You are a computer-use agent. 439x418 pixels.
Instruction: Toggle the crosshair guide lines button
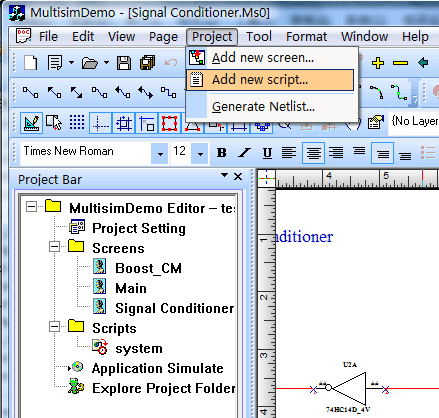tap(100, 123)
